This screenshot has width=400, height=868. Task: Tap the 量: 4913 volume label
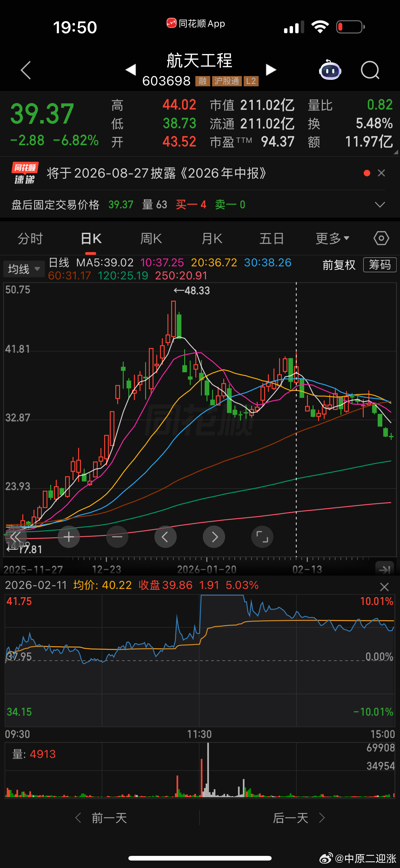tap(34, 754)
